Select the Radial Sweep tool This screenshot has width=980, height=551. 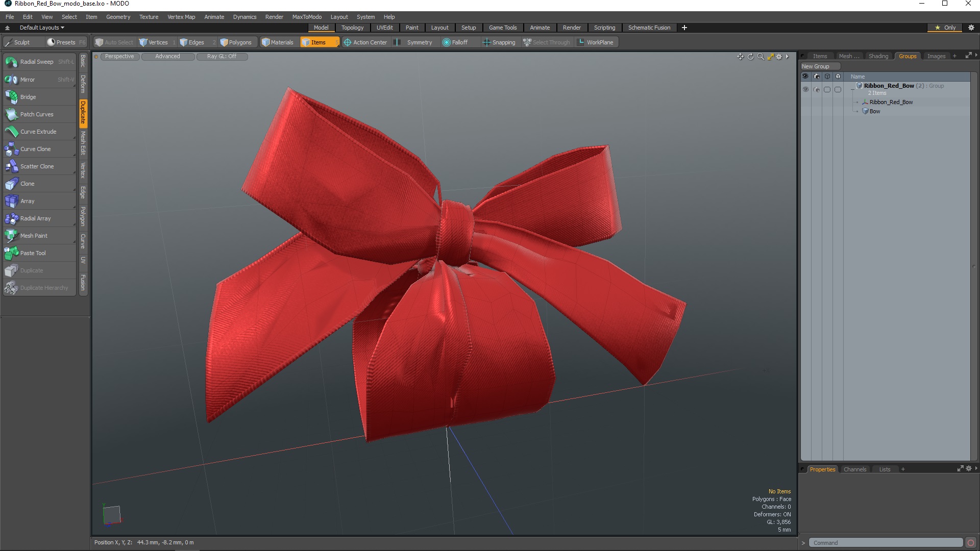tap(36, 62)
